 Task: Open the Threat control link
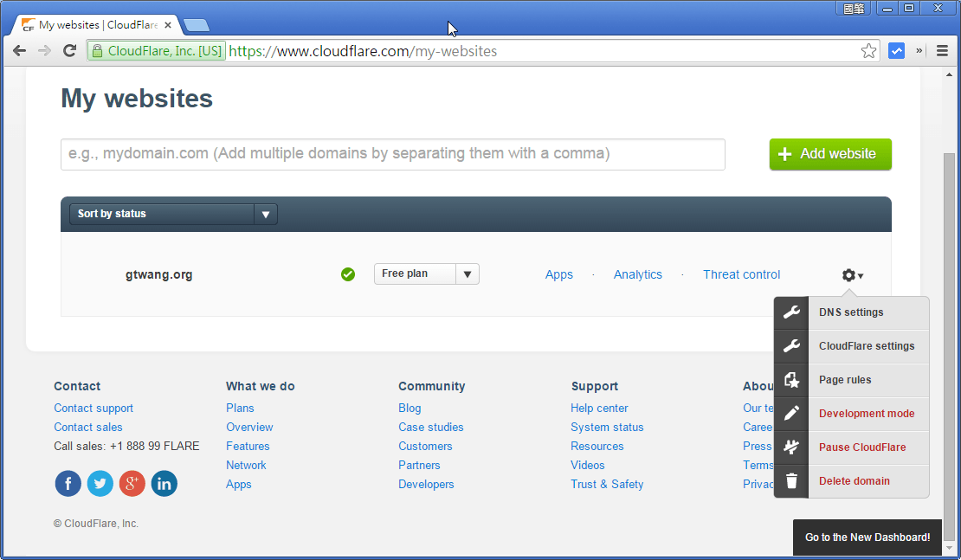pyautogui.click(x=741, y=274)
